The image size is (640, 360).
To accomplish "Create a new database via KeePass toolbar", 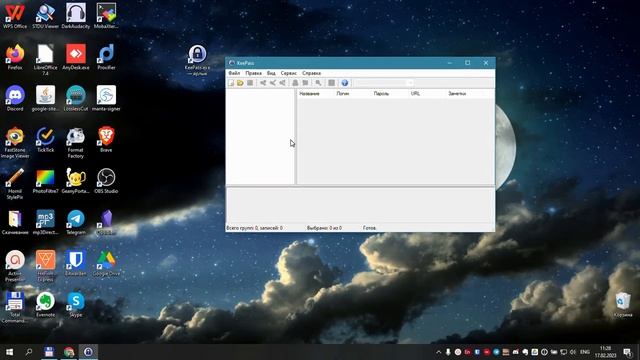I will point(231,83).
